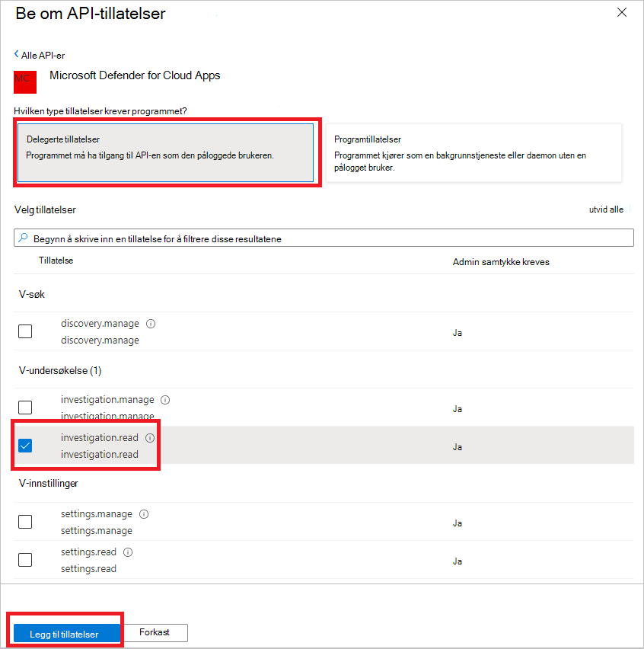Check the settings.read permission
This screenshot has width=644, height=649.
click(x=25, y=560)
